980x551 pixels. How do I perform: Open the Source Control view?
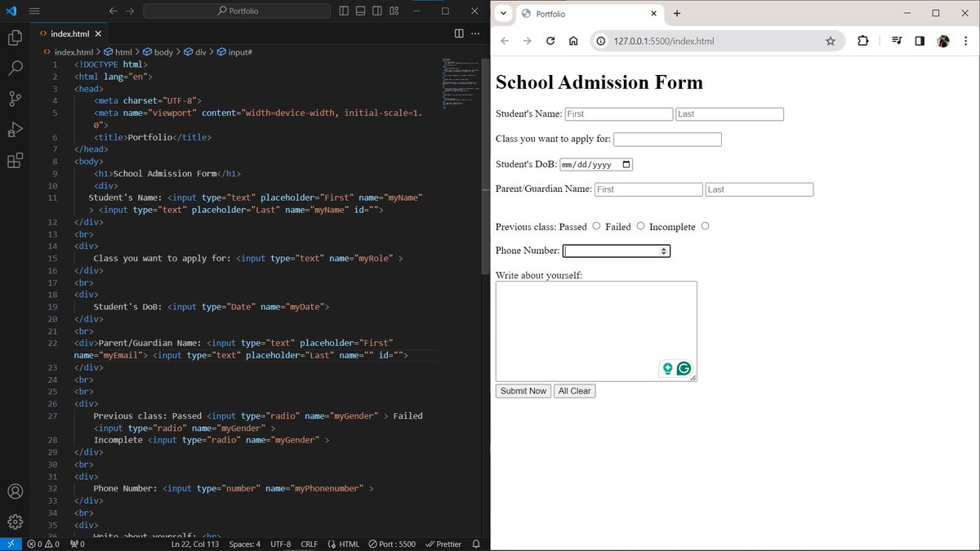point(15,99)
